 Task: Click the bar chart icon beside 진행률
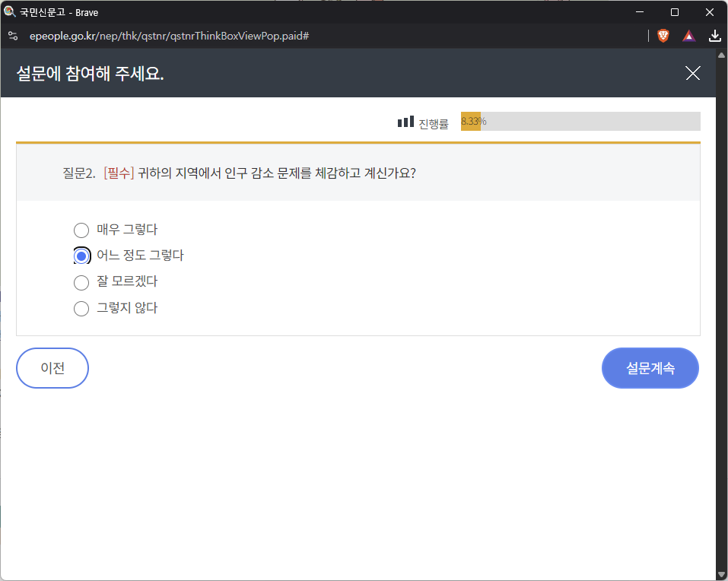coord(405,122)
